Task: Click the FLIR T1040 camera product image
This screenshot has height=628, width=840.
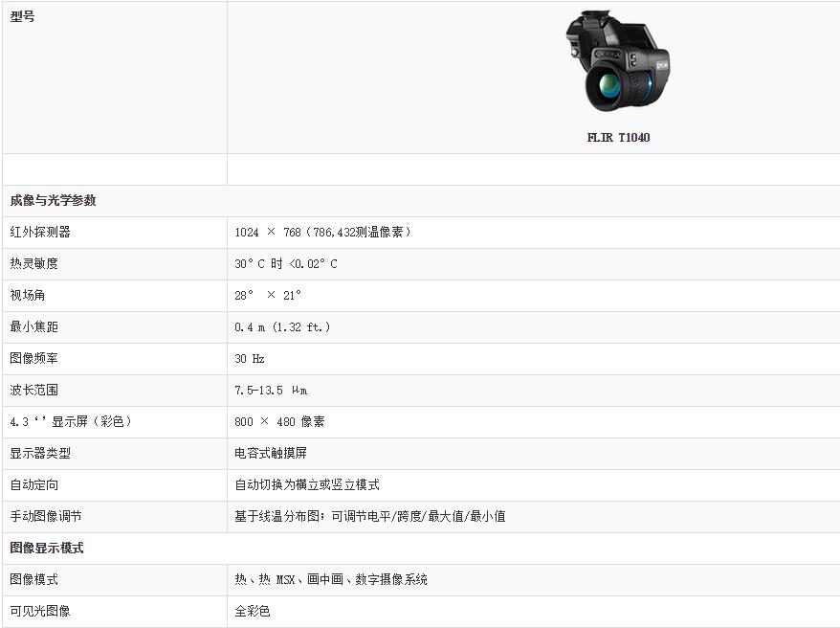Action: (x=618, y=62)
